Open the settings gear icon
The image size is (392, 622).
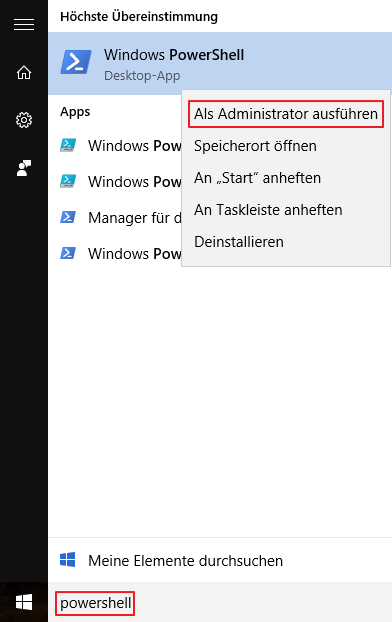point(24,120)
